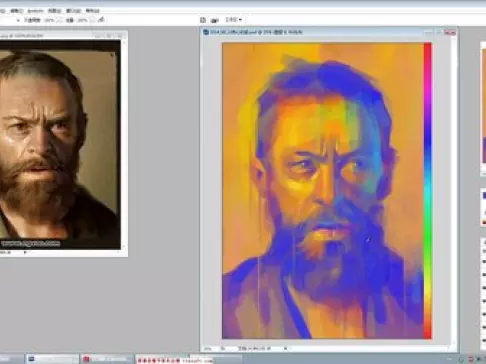This screenshot has width=486, height=364.
Task: Click the zoom percentage field below colorful portrait
Action: point(208,349)
